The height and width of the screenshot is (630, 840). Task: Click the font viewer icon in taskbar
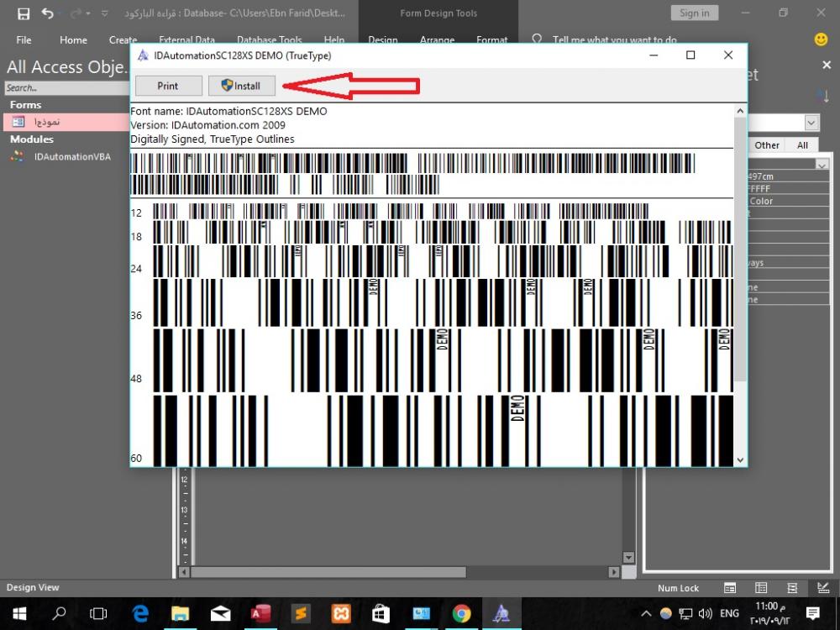pyautogui.click(x=501, y=613)
